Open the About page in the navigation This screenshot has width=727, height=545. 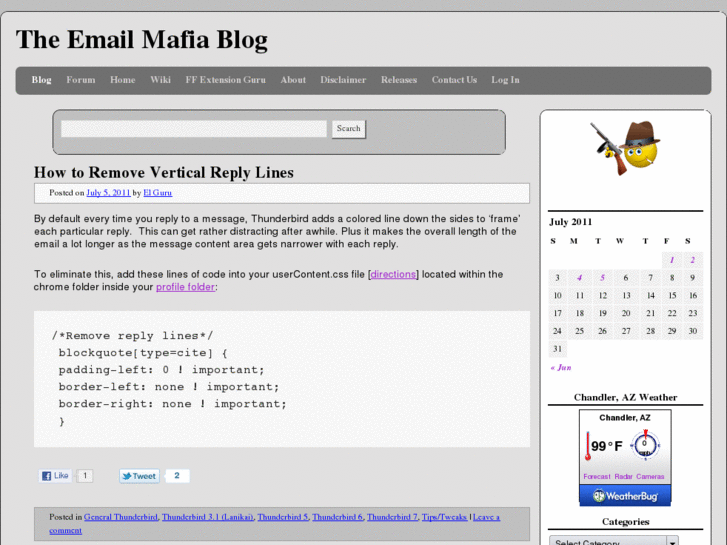293,80
